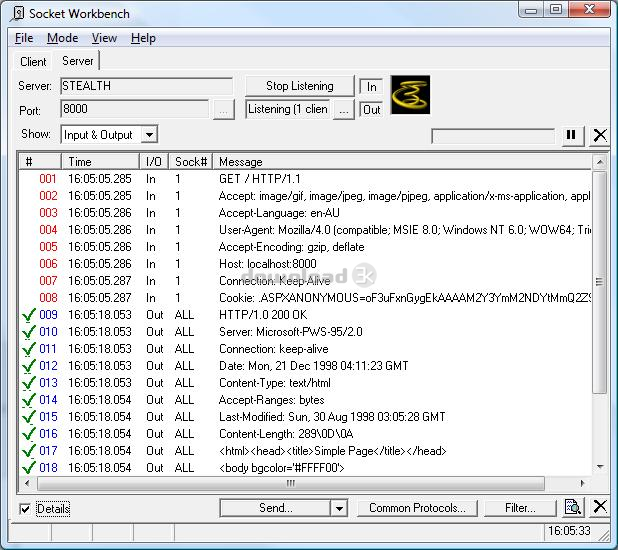Click the Port field 8000
The width and height of the screenshot is (618, 550).
(135, 109)
